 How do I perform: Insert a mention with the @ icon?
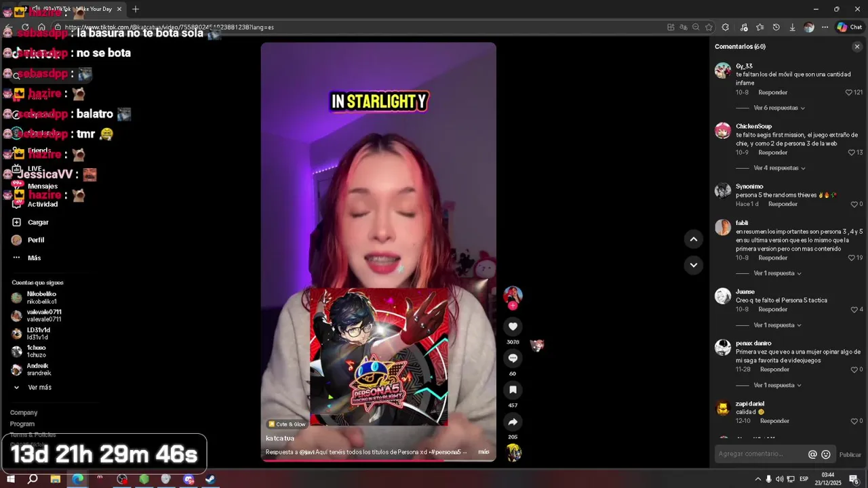tap(812, 455)
